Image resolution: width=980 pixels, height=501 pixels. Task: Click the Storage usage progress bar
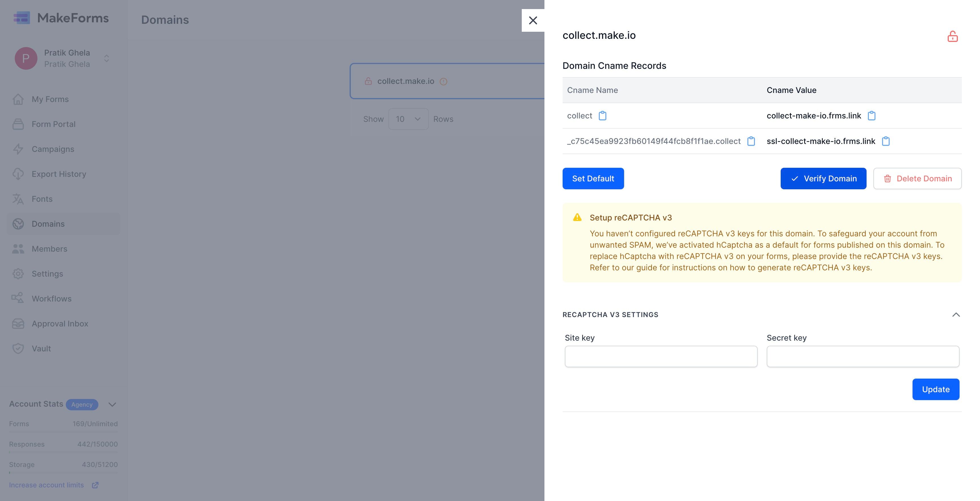[x=63, y=472]
